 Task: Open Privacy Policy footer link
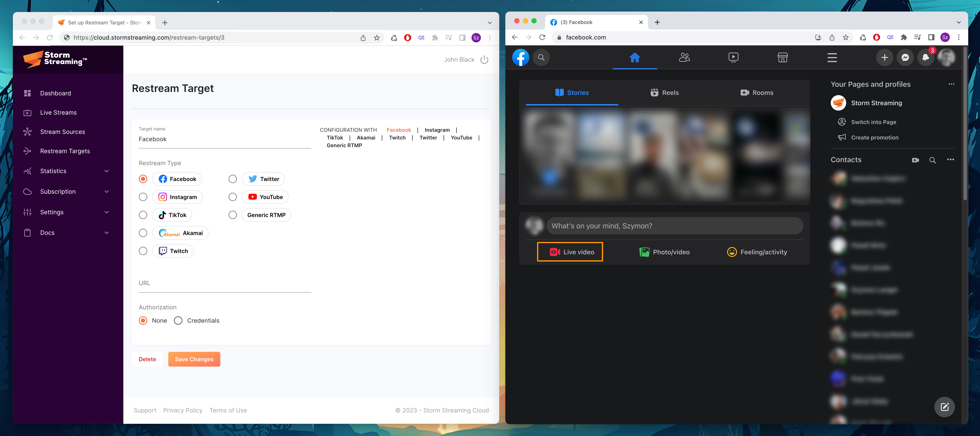tap(183, 411)
